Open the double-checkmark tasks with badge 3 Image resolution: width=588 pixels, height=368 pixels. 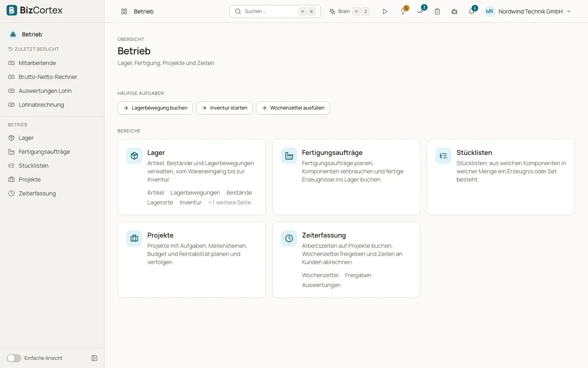click(x=421, y=11)
